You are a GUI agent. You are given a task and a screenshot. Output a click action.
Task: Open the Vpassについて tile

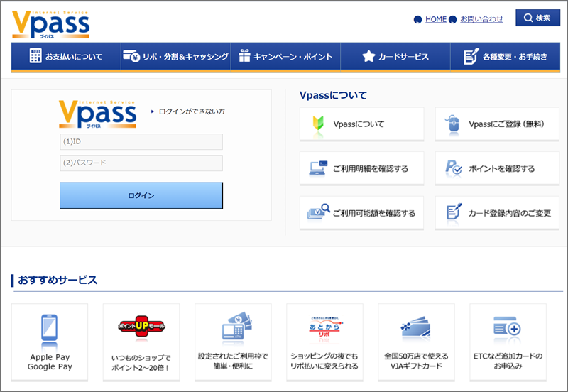(361, 124)
